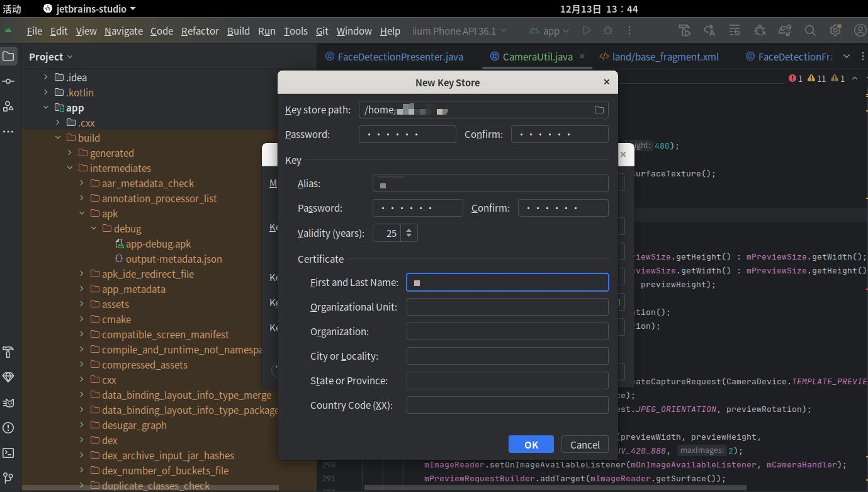This screenshot has width=868, height=492.
Task: Open the Git branches tool window
Action: tap(9, 477)
